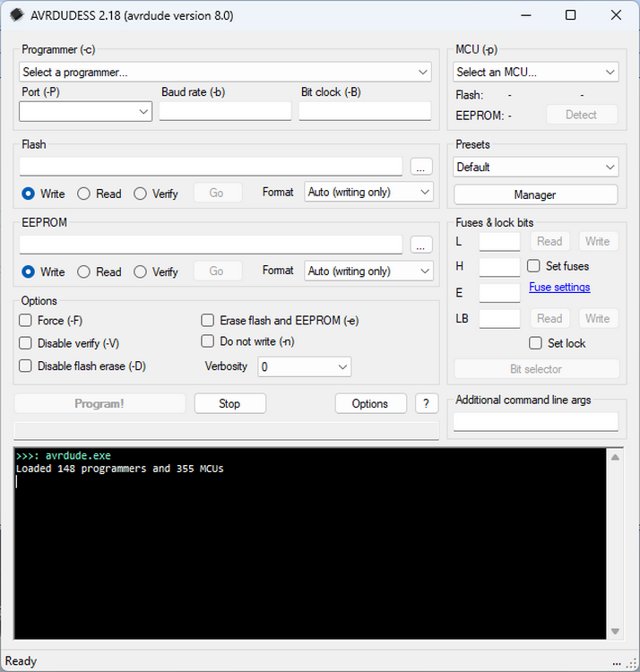Image resolution: width=640 pixels, height=672 pixels.
Task: Close the AVRDUDESS window
Action: (x=616, y=15)
